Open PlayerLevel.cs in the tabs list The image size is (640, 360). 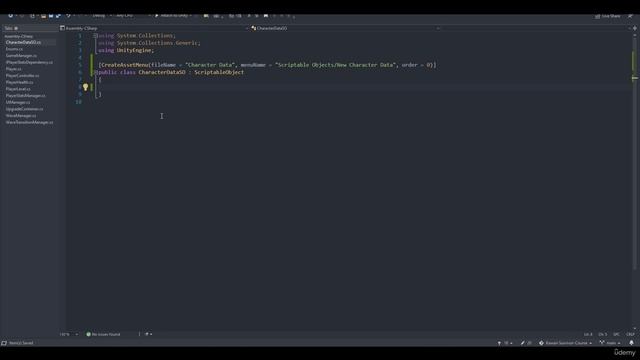[x=18, y=89]
